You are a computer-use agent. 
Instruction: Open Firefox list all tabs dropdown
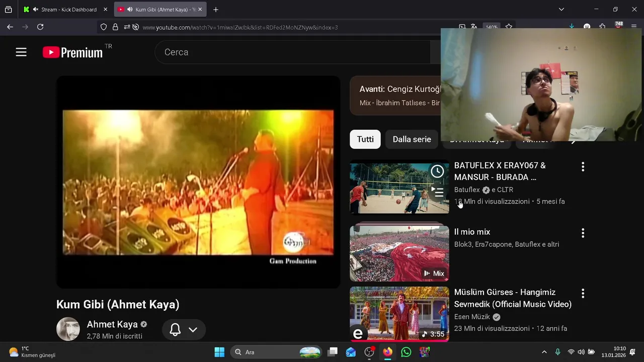(x=561, y=10)
